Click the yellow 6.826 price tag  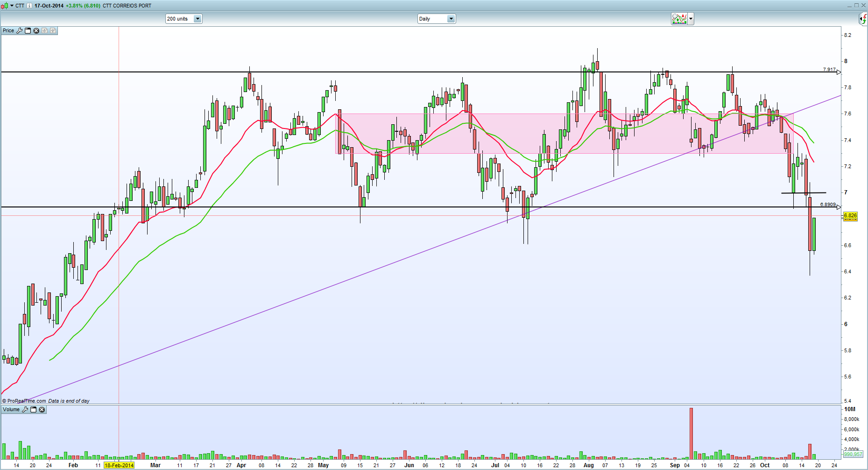click(850, 215)
